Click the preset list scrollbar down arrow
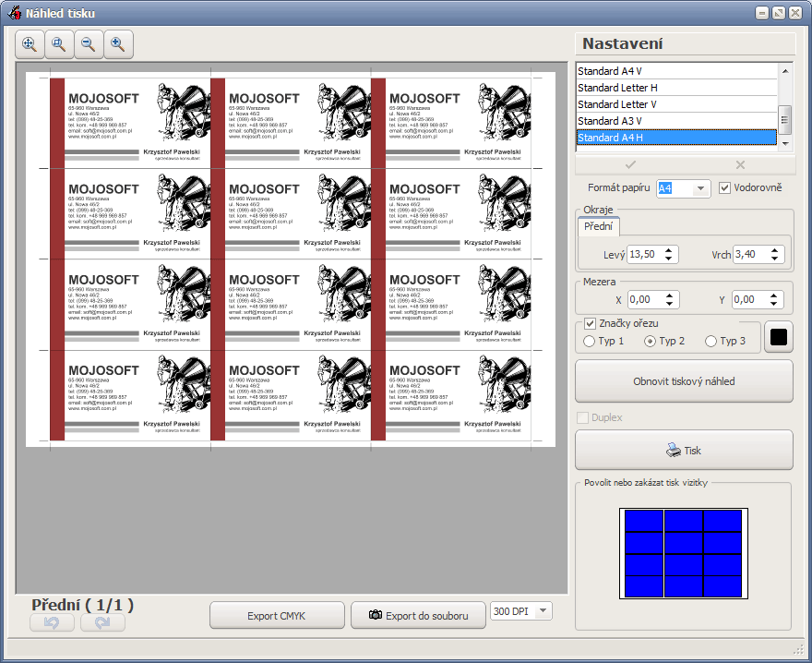This screenshot has width=812, height=663. (x=785, y=144)
